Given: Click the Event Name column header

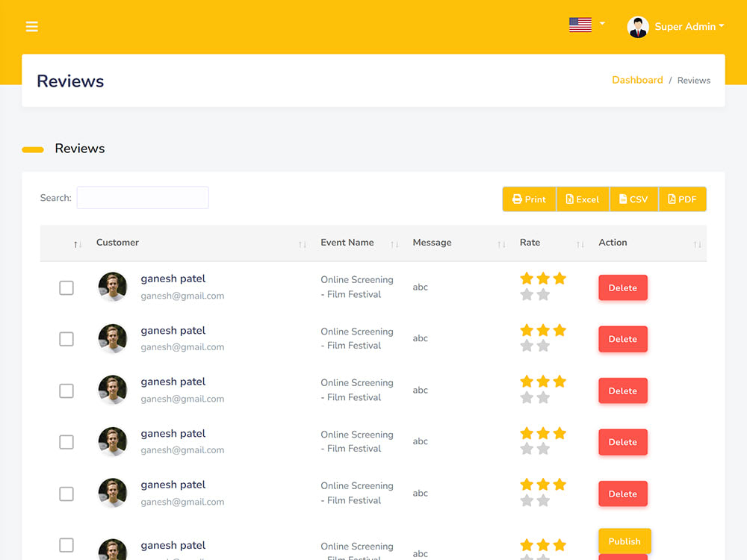Looking at the screenshot, I should click(347, 243).
